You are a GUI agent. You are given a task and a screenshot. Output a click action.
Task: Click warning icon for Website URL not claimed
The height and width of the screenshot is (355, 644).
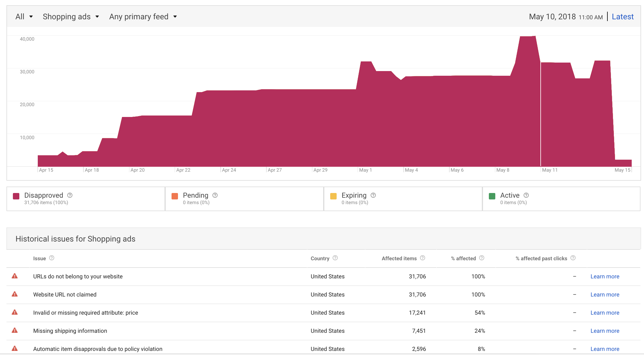point(14,294)
